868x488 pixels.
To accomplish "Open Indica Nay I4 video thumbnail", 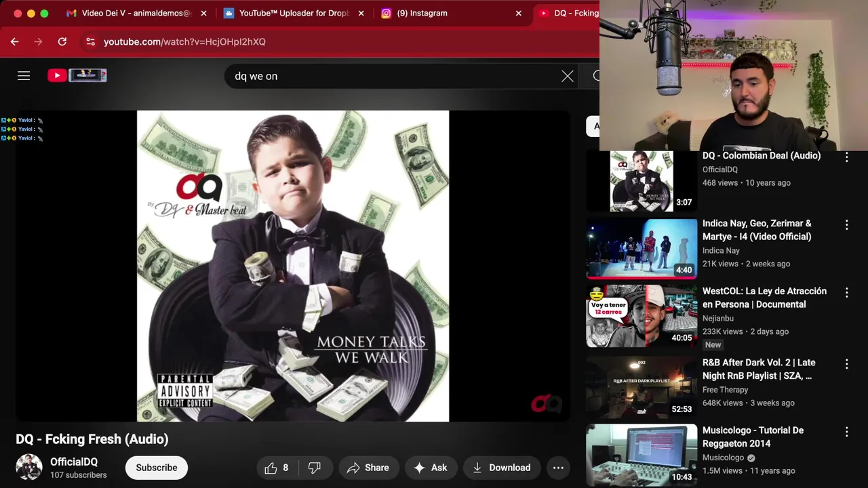I will click(642, 249).
